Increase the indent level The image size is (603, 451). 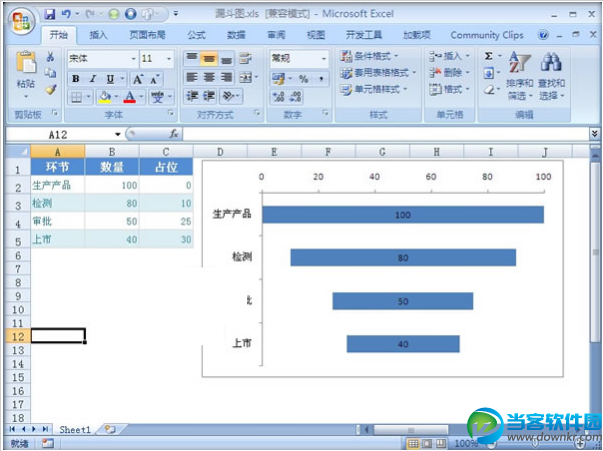click(209, 96)
